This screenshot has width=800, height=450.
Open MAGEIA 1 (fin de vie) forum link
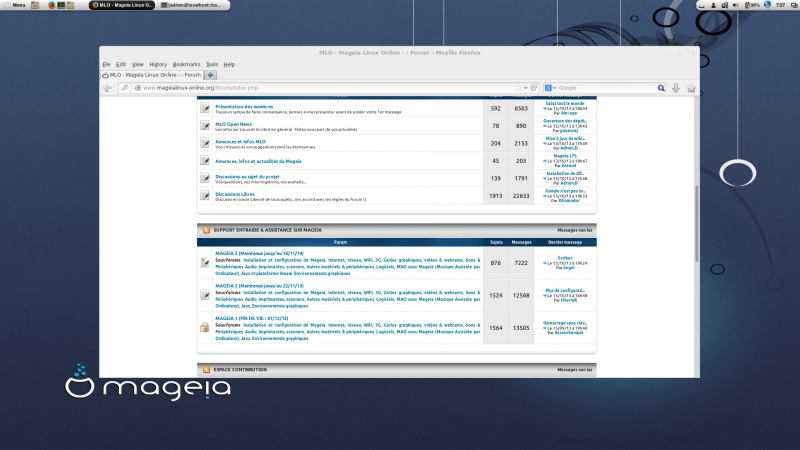click(x=252, y=318)
